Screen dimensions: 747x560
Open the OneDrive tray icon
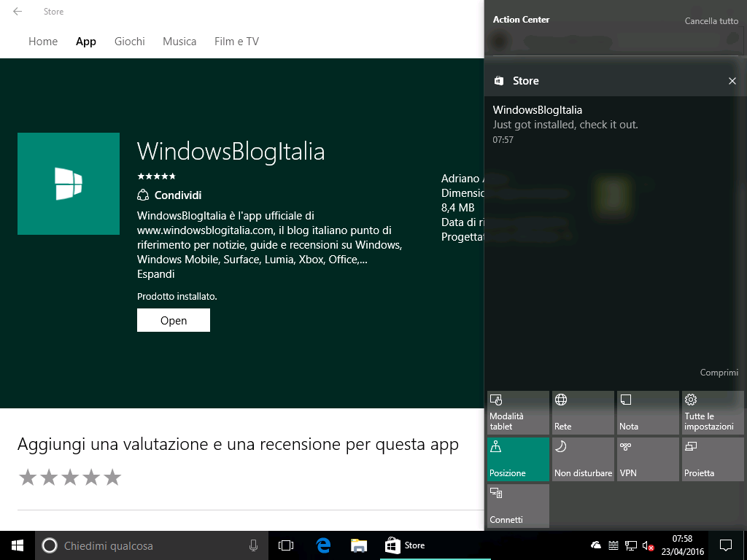coord(596,545)
